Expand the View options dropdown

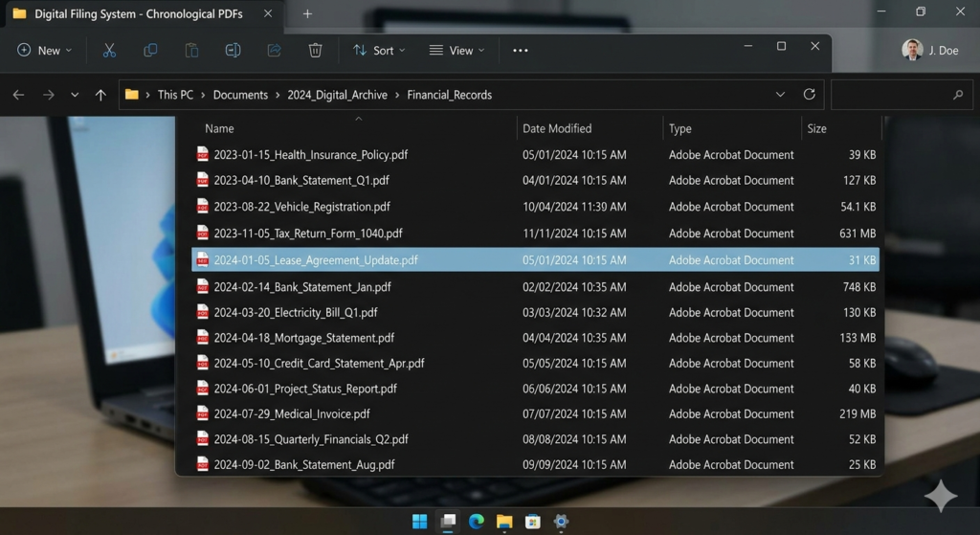point(457,51)
